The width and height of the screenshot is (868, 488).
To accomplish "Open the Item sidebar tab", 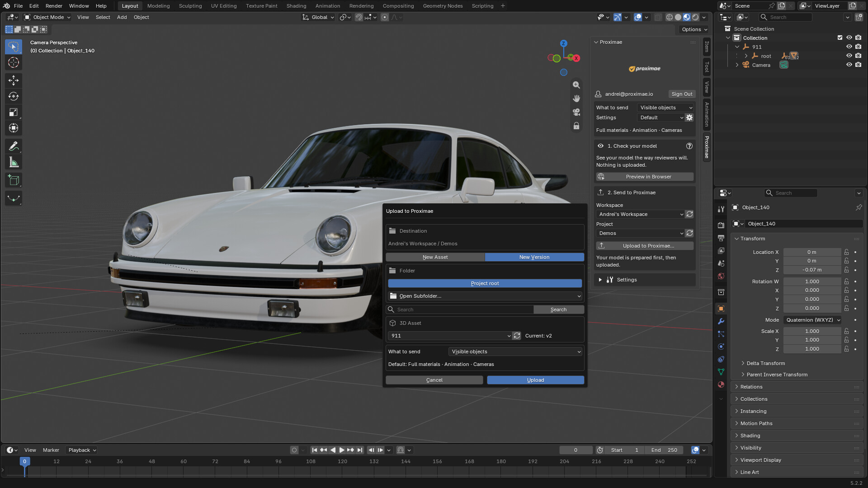I will (x=707, y=47).
